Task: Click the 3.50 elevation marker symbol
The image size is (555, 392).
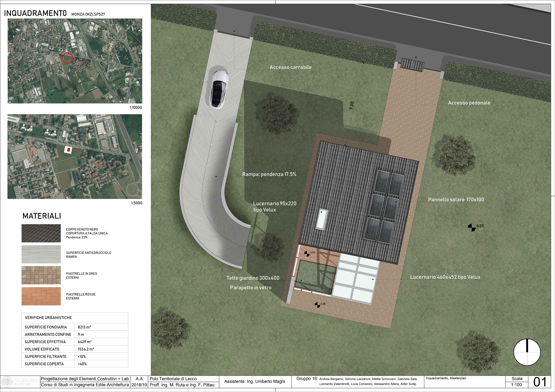Action: pyautogui.click(x=307, y=254)
